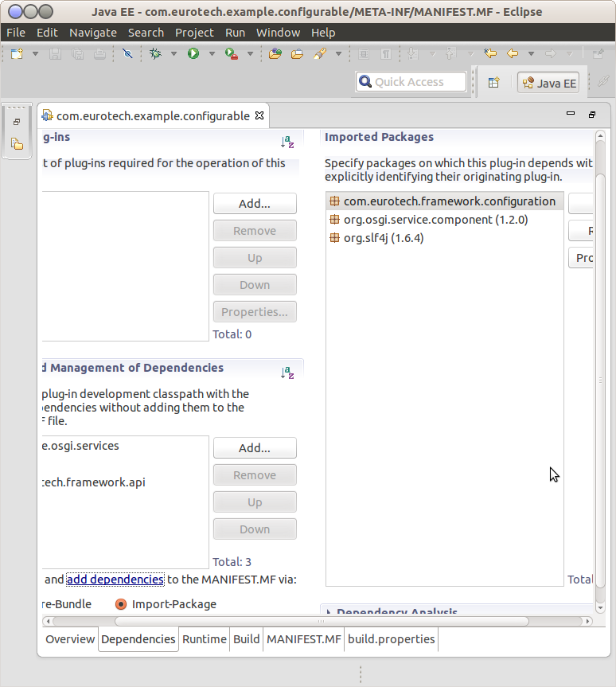Maximize the editor area
616x687 pixels.
pos(592,115)
